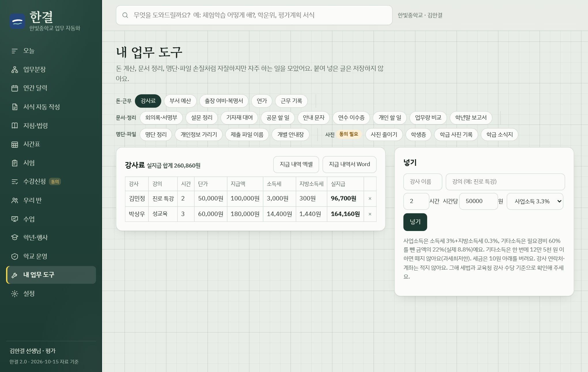588x372 pixels.
Task: Export 지급 내역서 Word
Action: [x=349, y=164]
